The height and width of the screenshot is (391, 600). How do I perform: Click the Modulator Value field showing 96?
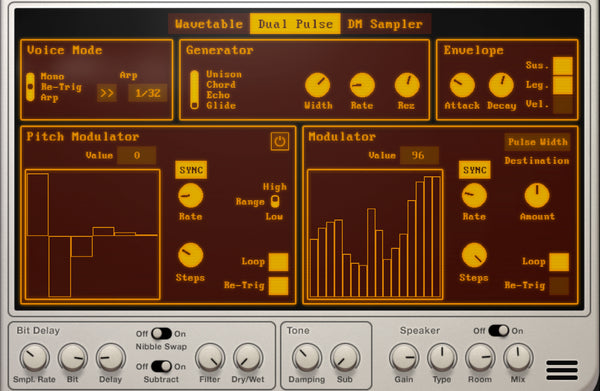tap(419, 155)
